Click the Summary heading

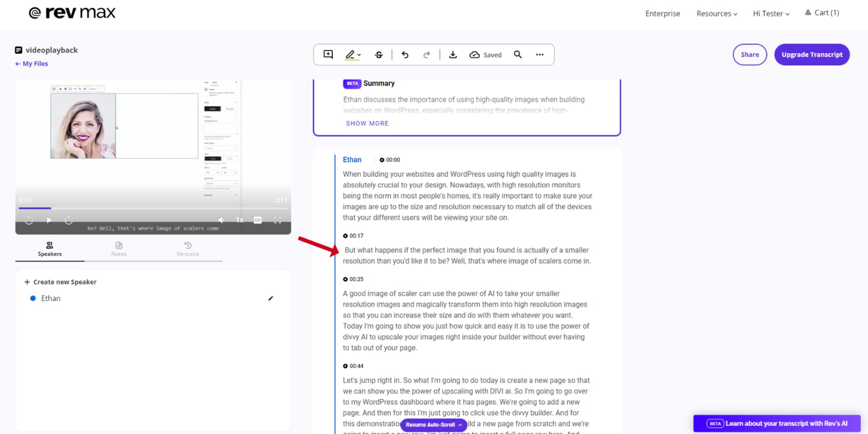pyautogui.click(x=379, y=83)
